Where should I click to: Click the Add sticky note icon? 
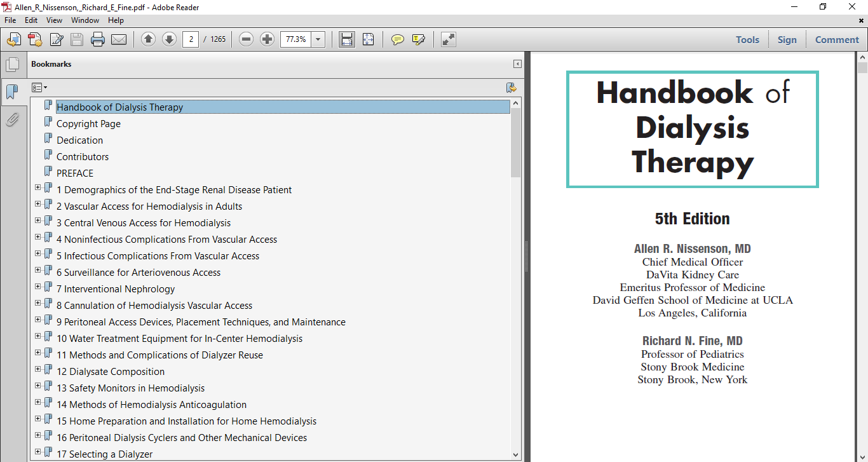click(398, 39)
